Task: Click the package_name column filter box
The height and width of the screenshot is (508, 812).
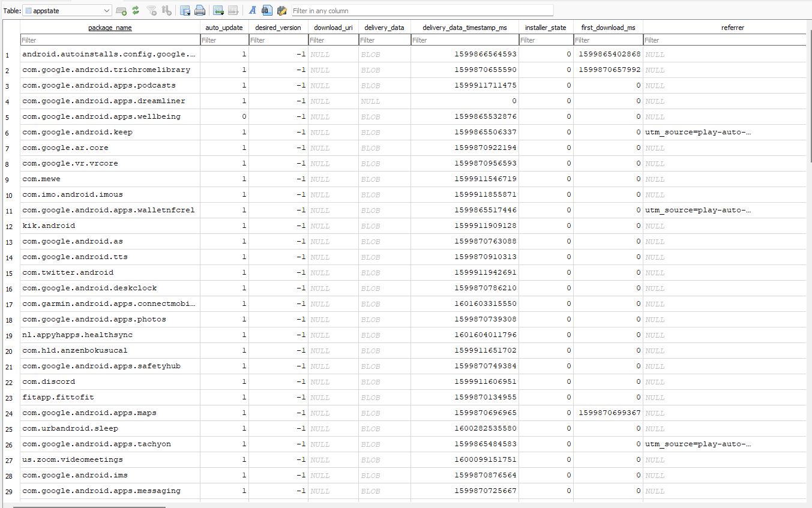Action: (x=110, y=40)
